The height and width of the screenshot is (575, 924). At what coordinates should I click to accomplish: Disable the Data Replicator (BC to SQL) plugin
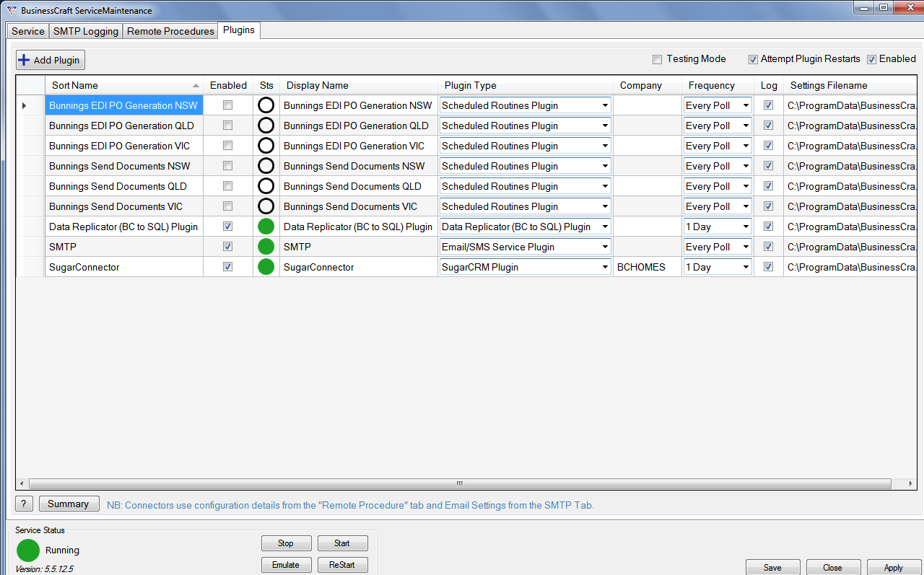click(x=227, y=227)
